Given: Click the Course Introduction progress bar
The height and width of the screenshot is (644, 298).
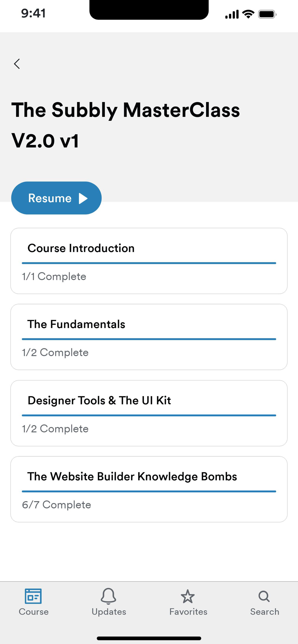Looking at the screenshot, I should 149,263.
